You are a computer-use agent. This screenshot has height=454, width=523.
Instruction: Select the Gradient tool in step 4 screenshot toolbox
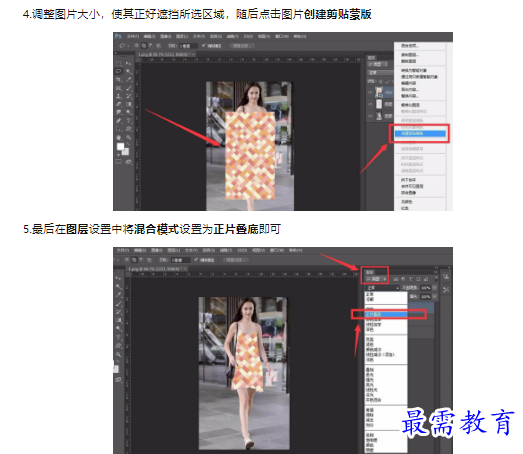point(129,104)
